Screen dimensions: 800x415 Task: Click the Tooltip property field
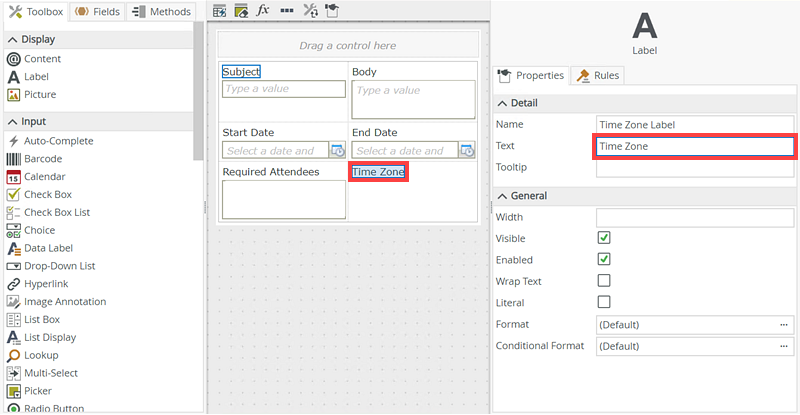click(x=695, y=168)
